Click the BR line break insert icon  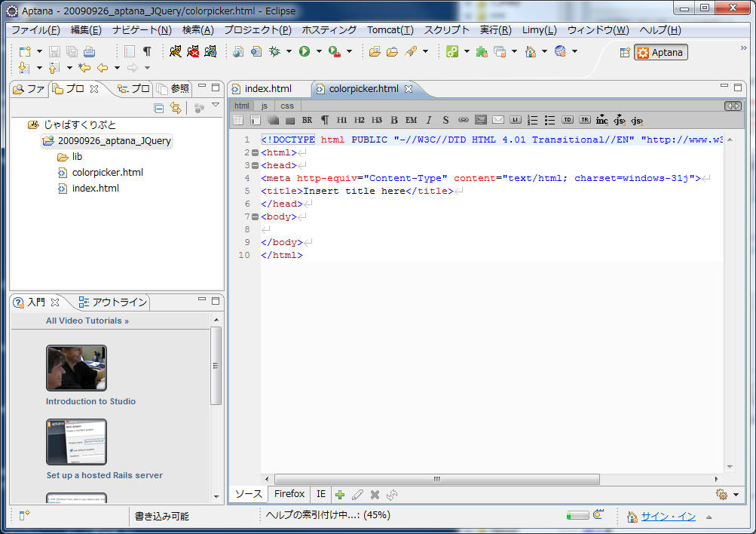point(307,120)
